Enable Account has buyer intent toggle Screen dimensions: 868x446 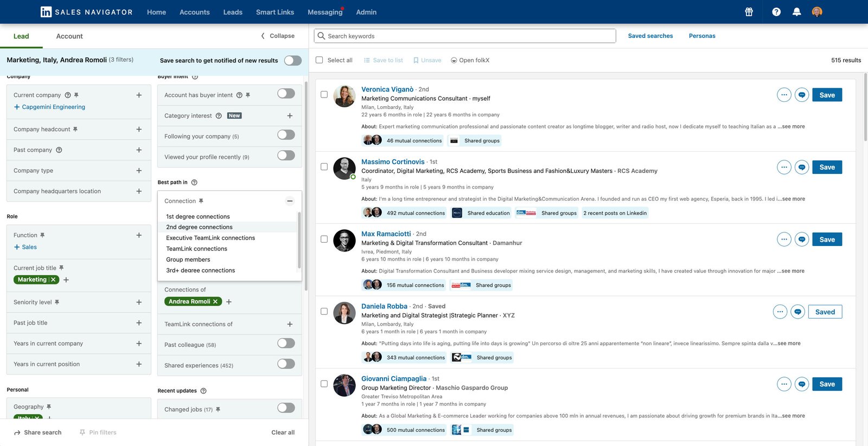tap(286, 94)
